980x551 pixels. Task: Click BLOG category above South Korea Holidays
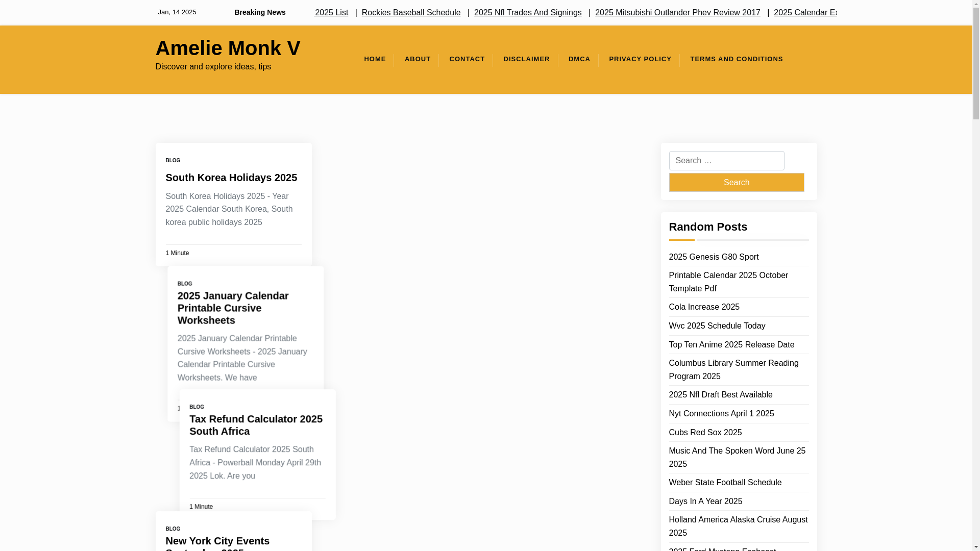173,161
